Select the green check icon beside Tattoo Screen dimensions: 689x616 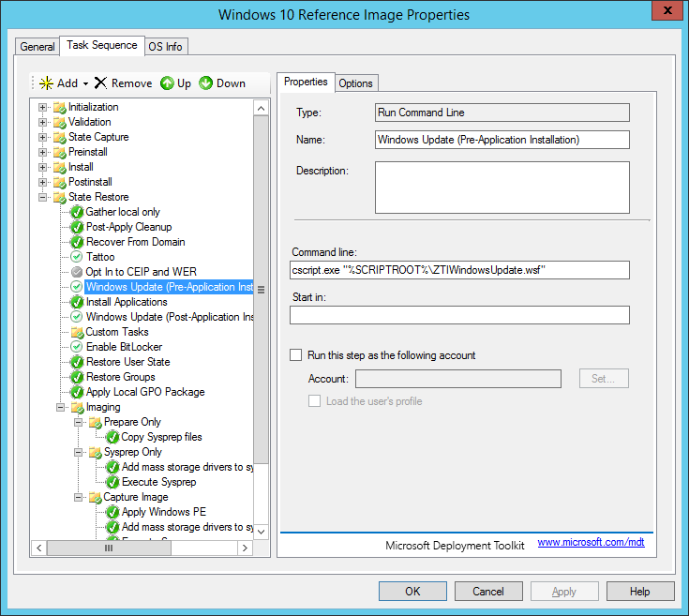point(78,257)
